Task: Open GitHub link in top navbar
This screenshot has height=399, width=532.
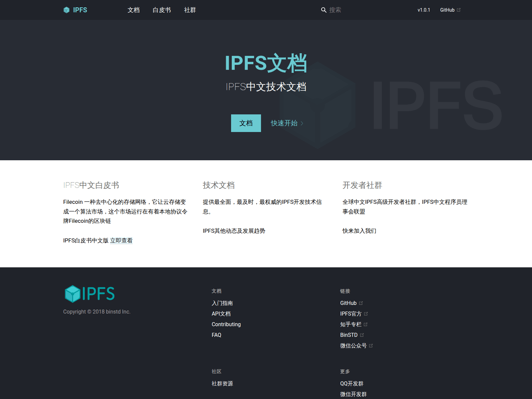Action: (x=447, y=10)
